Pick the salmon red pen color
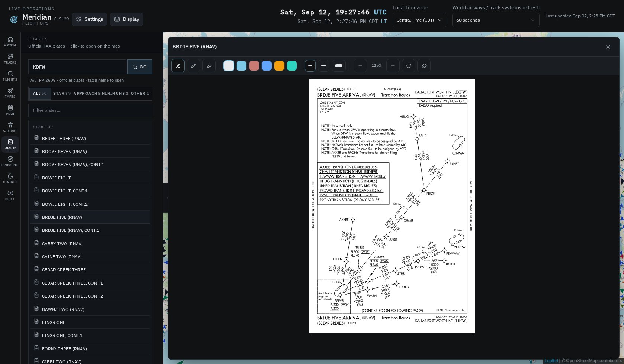 tap(254, 66)
